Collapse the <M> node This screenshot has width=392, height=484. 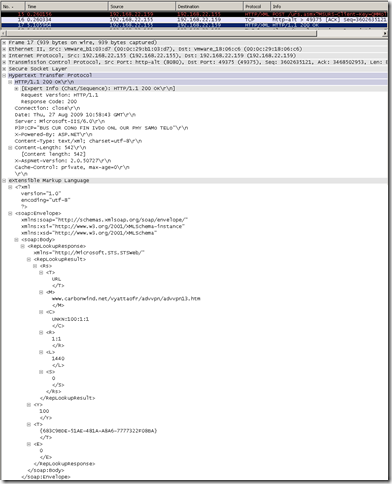pyautogui.click(x=41, y=292)
